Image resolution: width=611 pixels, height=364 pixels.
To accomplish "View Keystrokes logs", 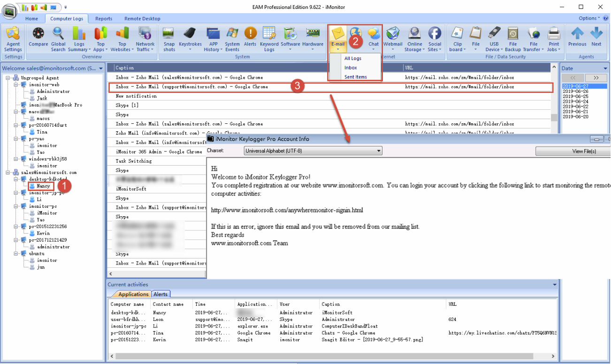I will pyautogui.click(x=190, y=39).
